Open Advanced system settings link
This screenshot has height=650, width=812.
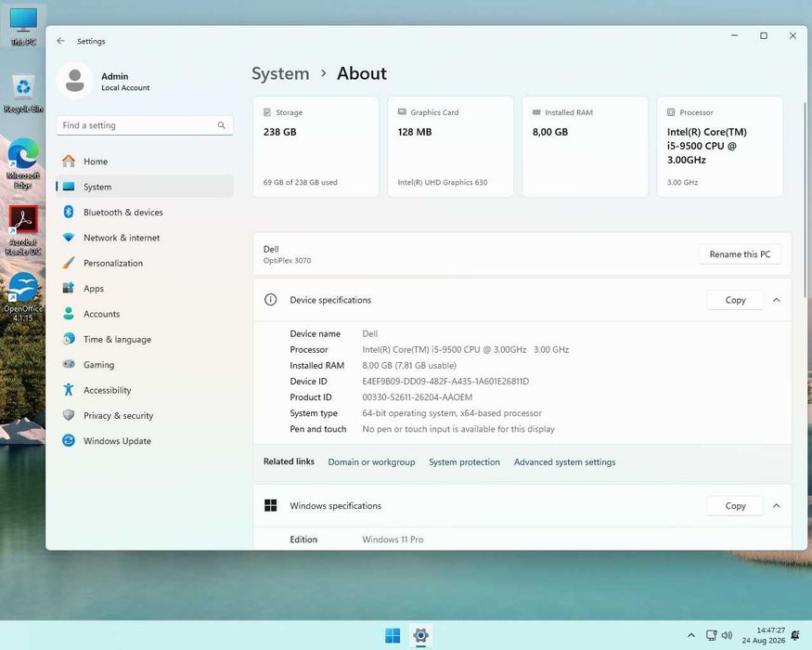point(564,461)
